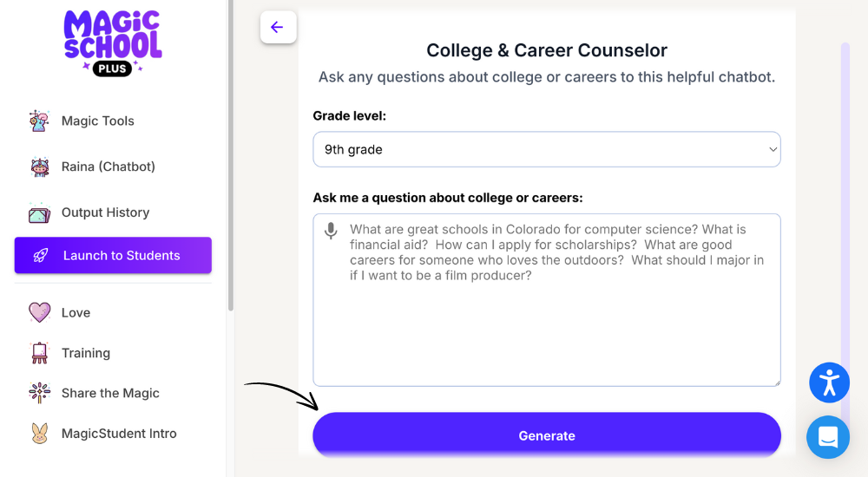Click the Love heart icon
Viewport: 868px width, 477px height.
point(39,312)
